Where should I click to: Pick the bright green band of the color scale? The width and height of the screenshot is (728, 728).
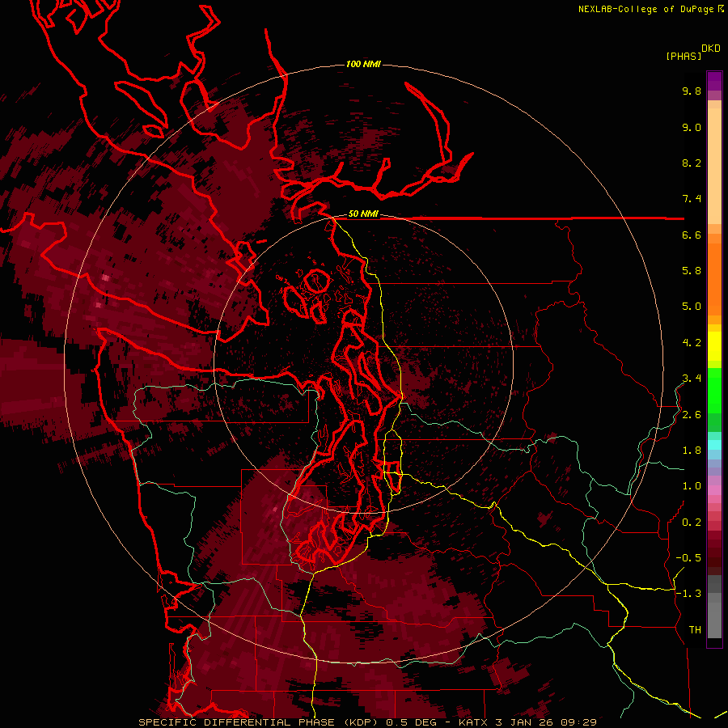coord(714,391)
